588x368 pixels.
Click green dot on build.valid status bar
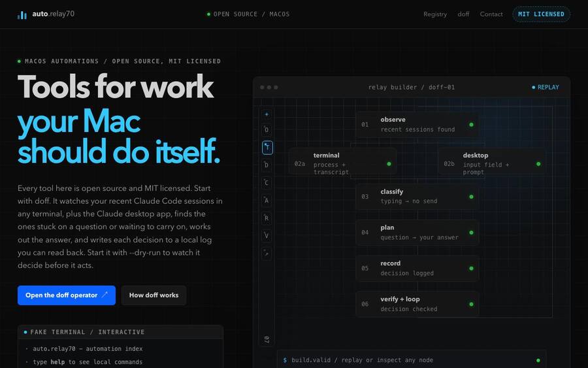pyautogui.click(x=538, y=361)
